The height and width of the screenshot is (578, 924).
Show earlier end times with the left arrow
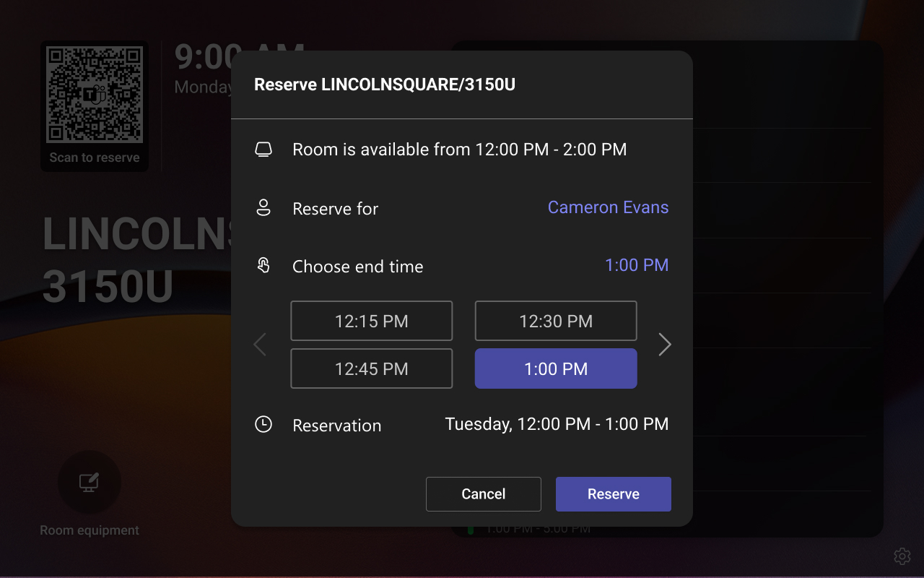(x=260, y=345)
